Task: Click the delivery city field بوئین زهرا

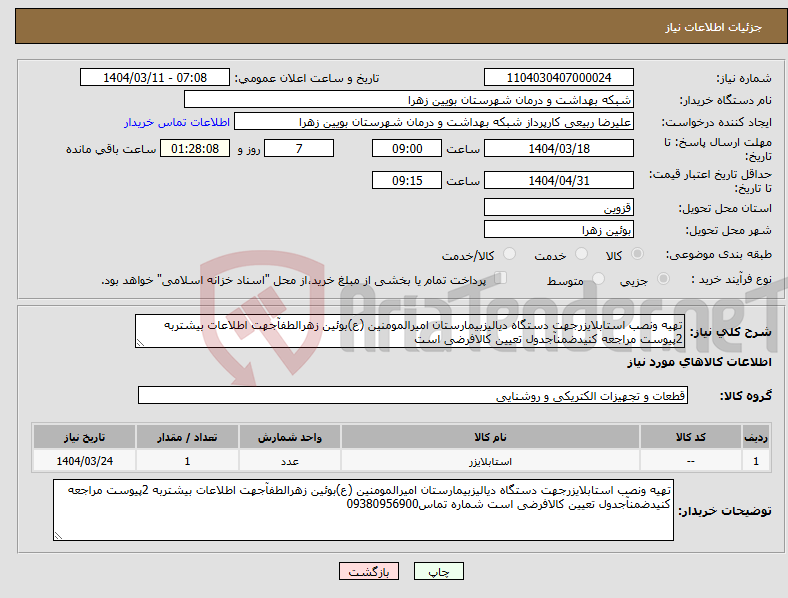Action: coord(558,229)
